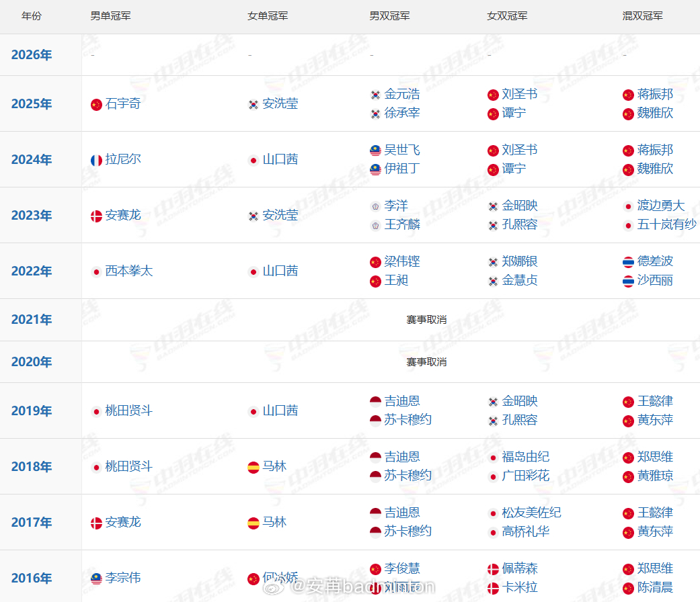Click the Thailand flag beside 沙西丽
Image resolution: width=700 pixels, height=602 pixels.
click(628, 282)
